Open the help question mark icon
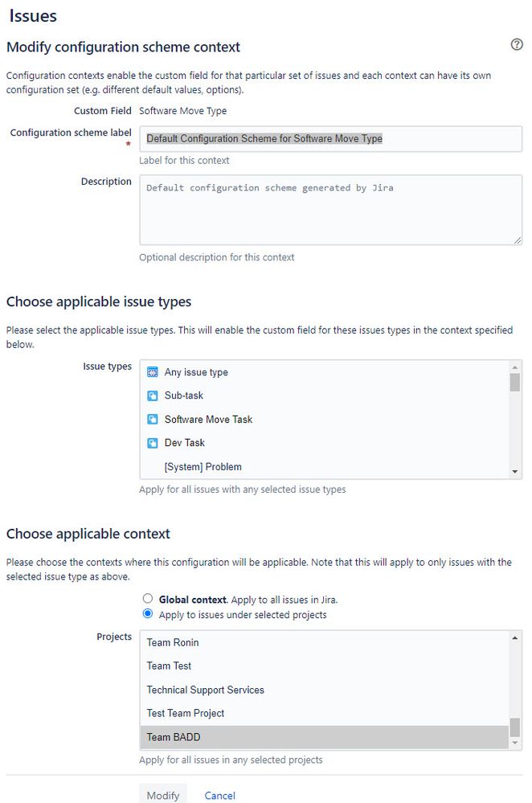 pyautogui.click(x=517, y=44)
